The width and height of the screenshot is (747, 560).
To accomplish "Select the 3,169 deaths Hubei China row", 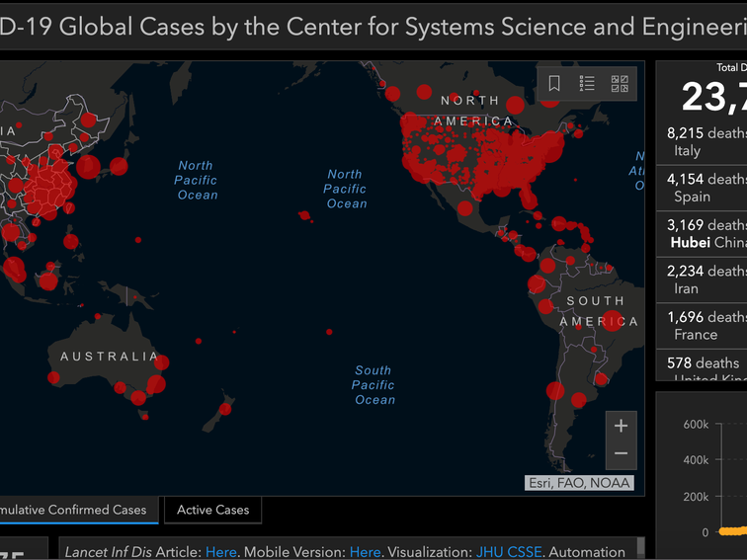I will coord(702,233).
